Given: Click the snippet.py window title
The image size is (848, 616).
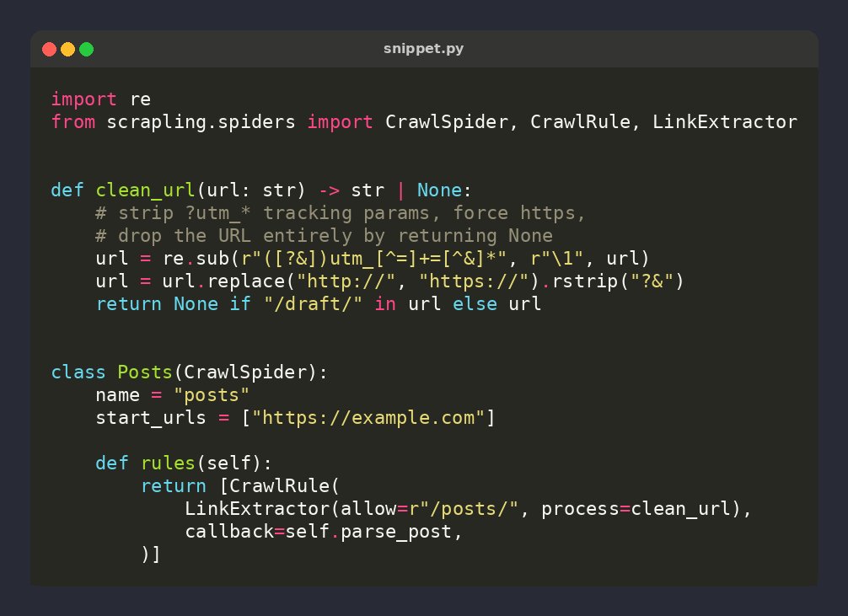Looking at the screenshot, I should point(423,49).
